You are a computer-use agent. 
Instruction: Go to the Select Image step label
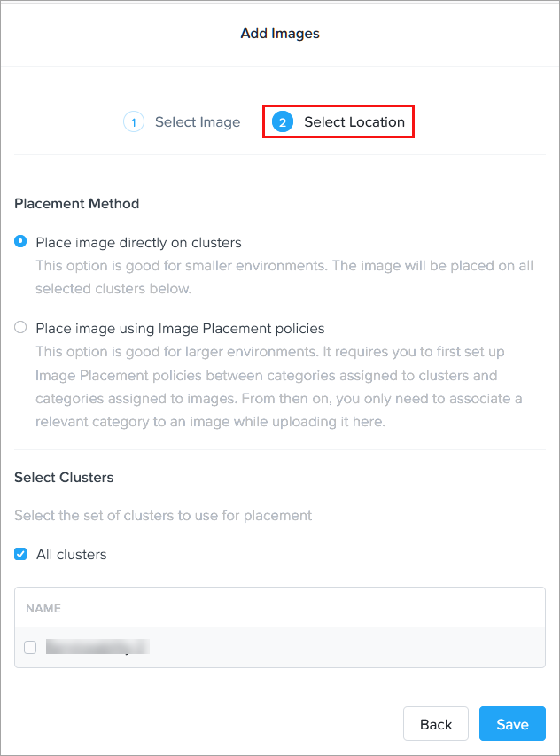click(198, 122)
